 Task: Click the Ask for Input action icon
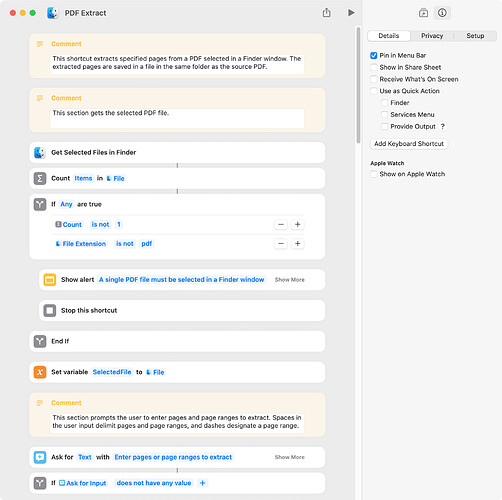40,457
